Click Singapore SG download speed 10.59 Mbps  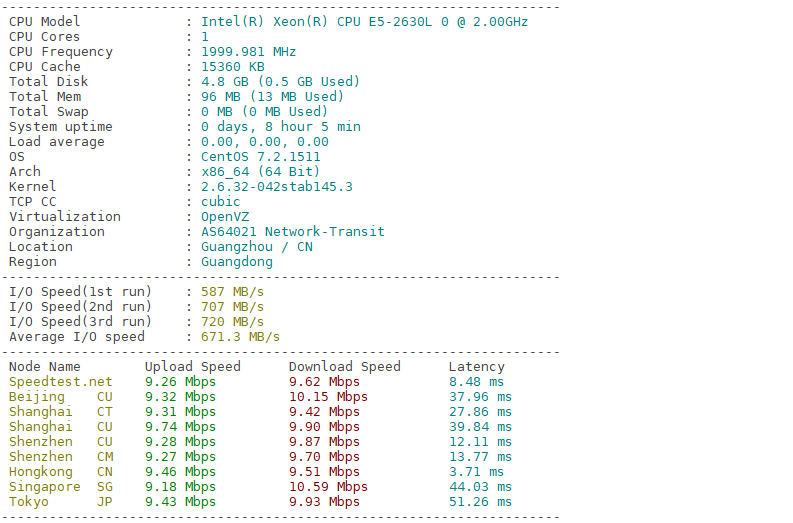(328, 487)
